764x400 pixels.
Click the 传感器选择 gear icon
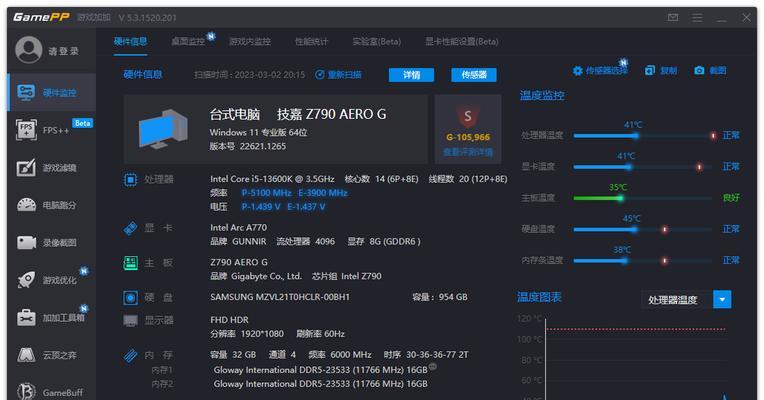pyautogui.click(x=577, y=71)
